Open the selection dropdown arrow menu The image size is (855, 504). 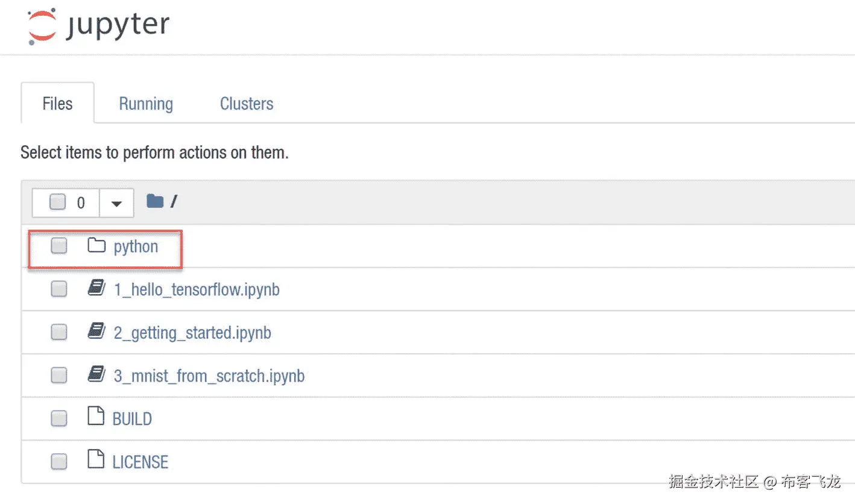pos(116,203)
